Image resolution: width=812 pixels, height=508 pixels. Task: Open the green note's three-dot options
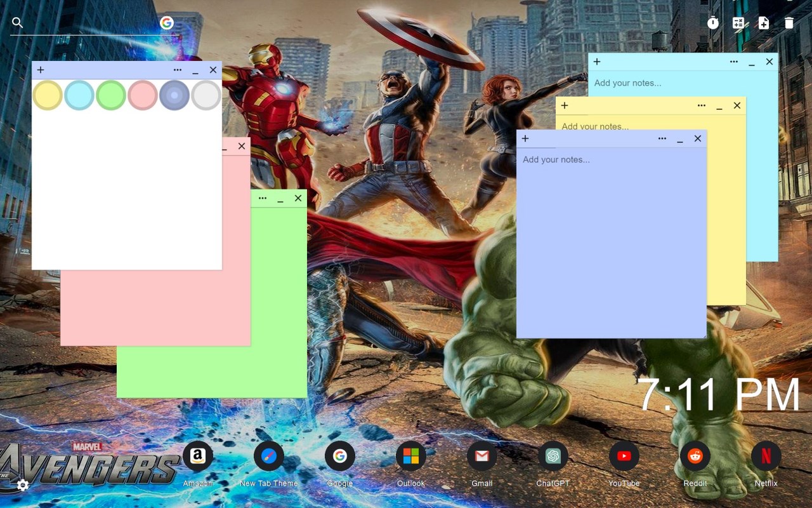click(x=263, y=198)
